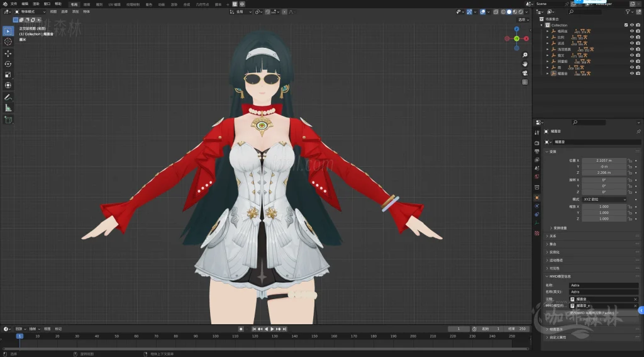The width and height of the screenshot is (644, 357).
Task: Click the viewport zoom magnifier icon
Action: (525, 55)
